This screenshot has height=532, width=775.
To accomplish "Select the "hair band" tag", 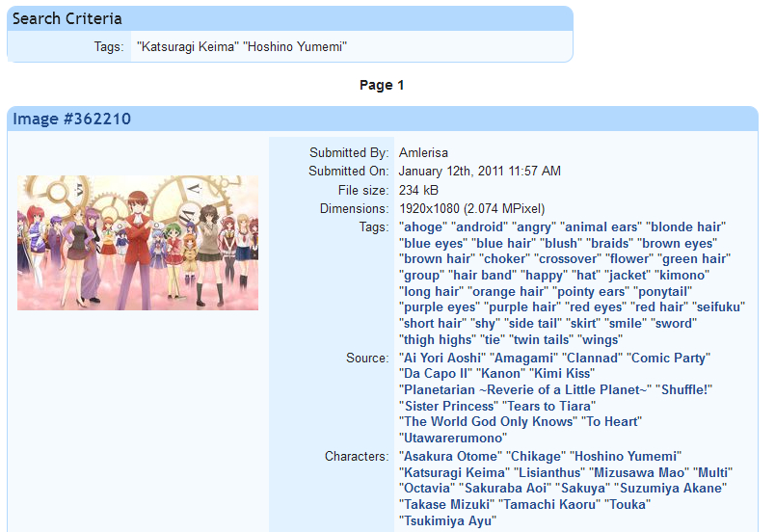I will tap(482, 275).
